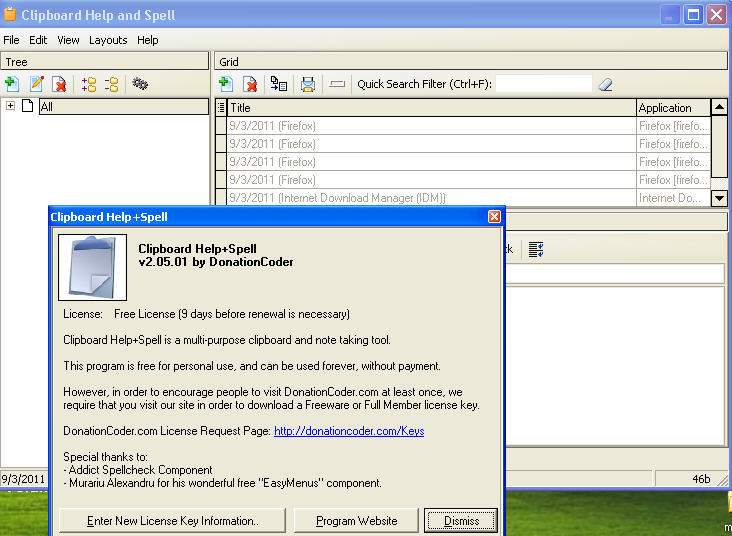
Task: Focus the Quick Search Filter field
Action: pos(544,84)
